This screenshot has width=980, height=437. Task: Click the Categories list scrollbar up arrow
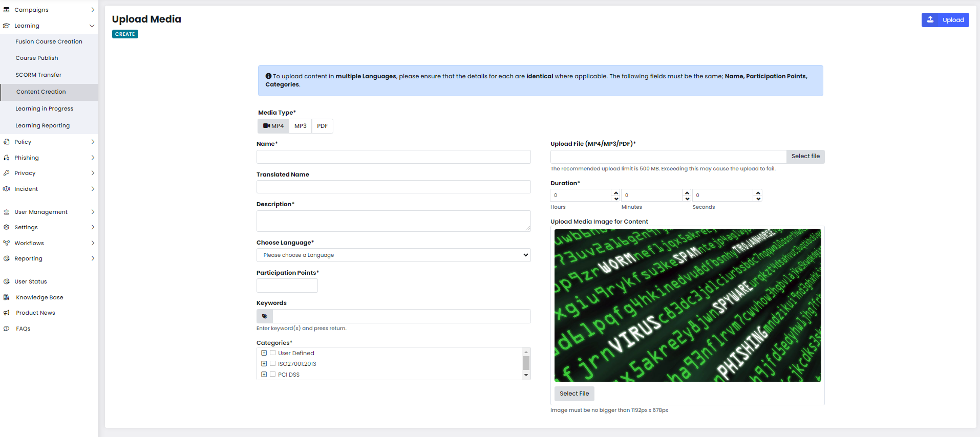click(x=526, y=352)
